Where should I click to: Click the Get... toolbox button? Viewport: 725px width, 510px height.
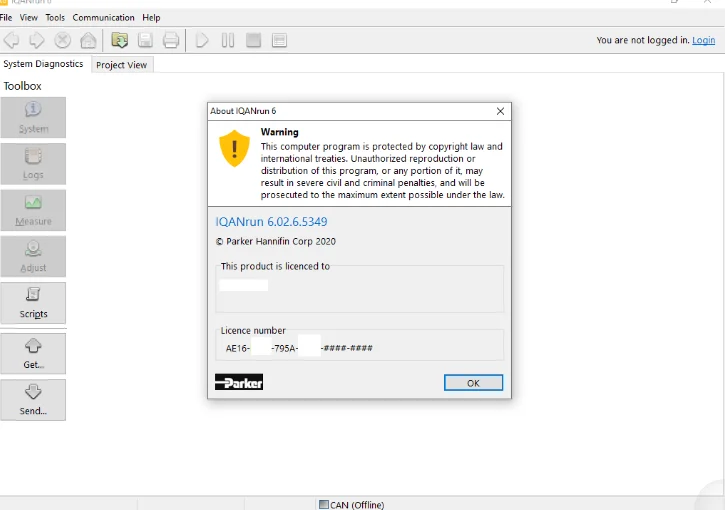click(x=33, y=353)
